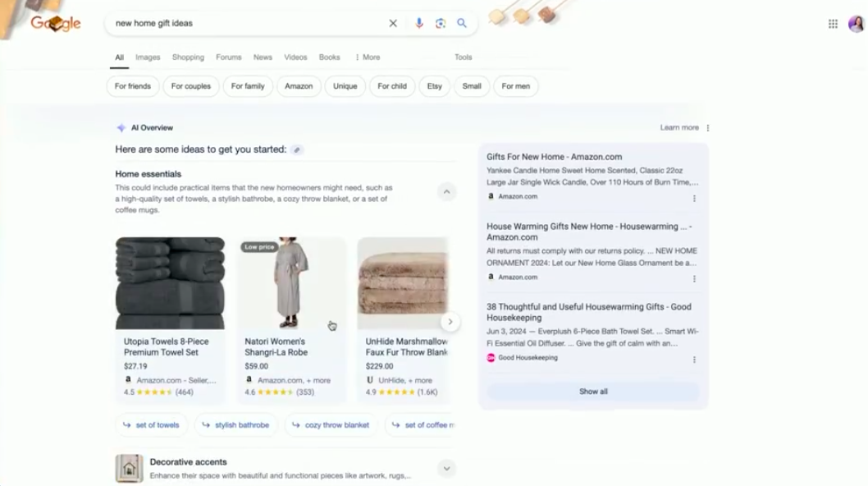This screenshot has width=868, height=486.
Task: Open 38 Thoughtful and Useful Housewarming Gifts
Action: tap(589, 312)
